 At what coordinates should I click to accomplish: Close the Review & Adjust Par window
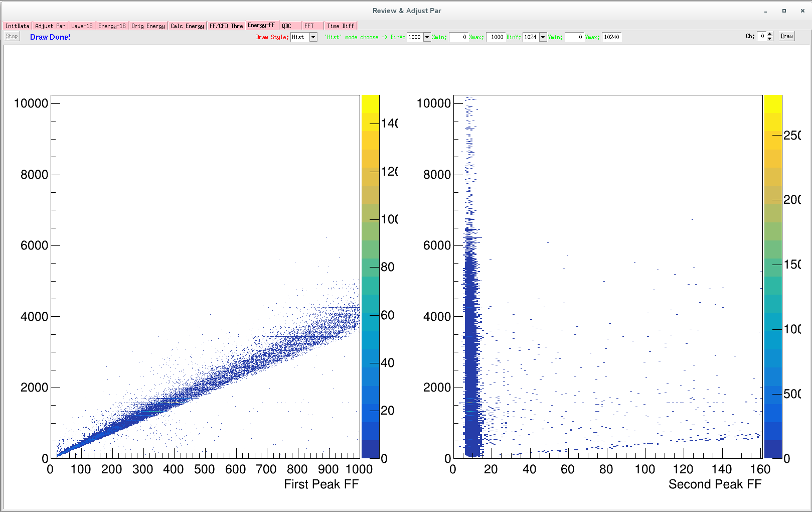coord(802,11)
